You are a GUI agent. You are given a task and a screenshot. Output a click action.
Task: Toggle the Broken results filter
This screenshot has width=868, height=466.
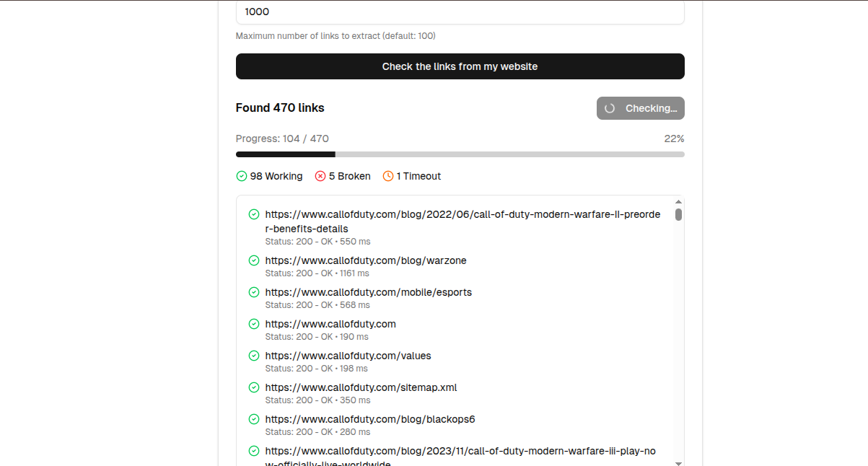pos(343,175)
